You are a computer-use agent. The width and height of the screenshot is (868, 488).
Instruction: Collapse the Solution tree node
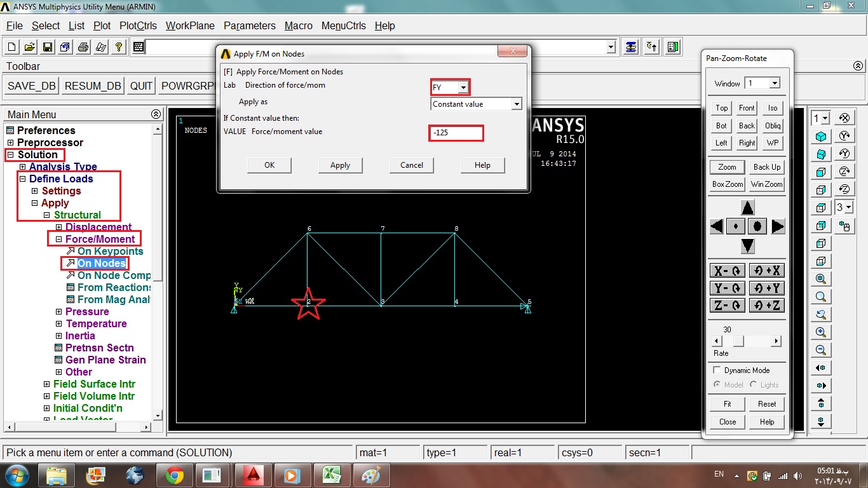[x=10, y=155]
